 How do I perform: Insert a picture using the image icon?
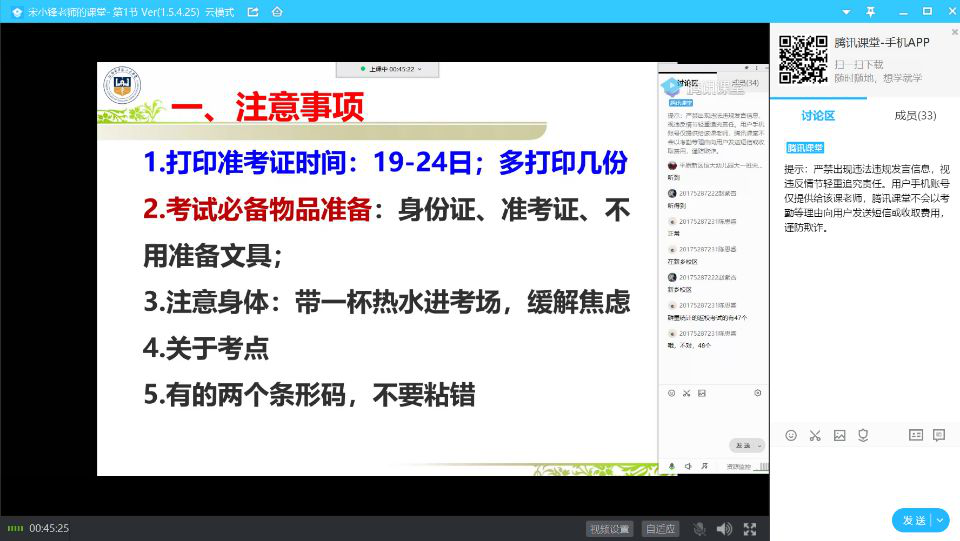point(839,435)
